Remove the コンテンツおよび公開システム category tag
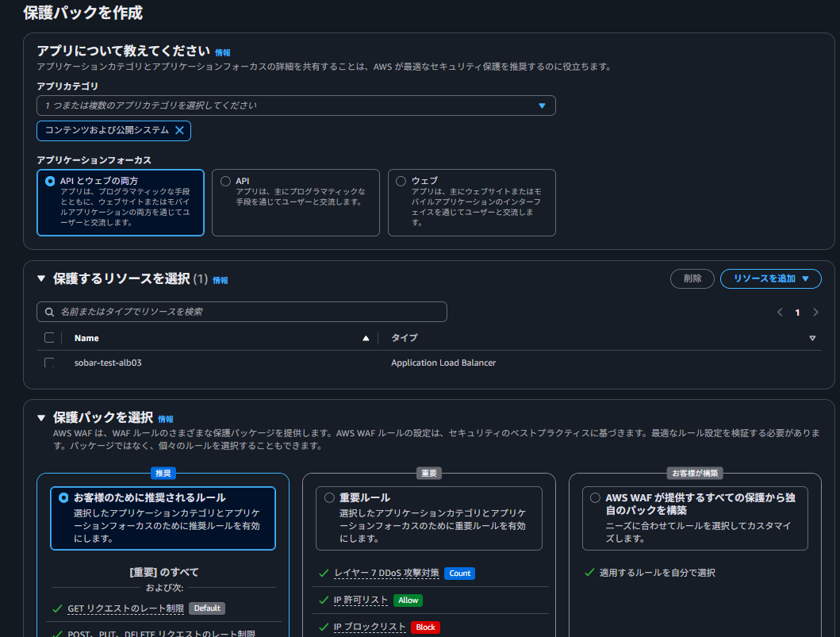840x637 pixels. (x=179, y=130)
